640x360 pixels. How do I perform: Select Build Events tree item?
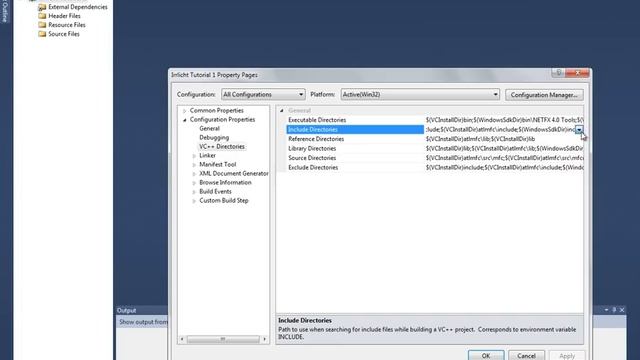point(215,191)
